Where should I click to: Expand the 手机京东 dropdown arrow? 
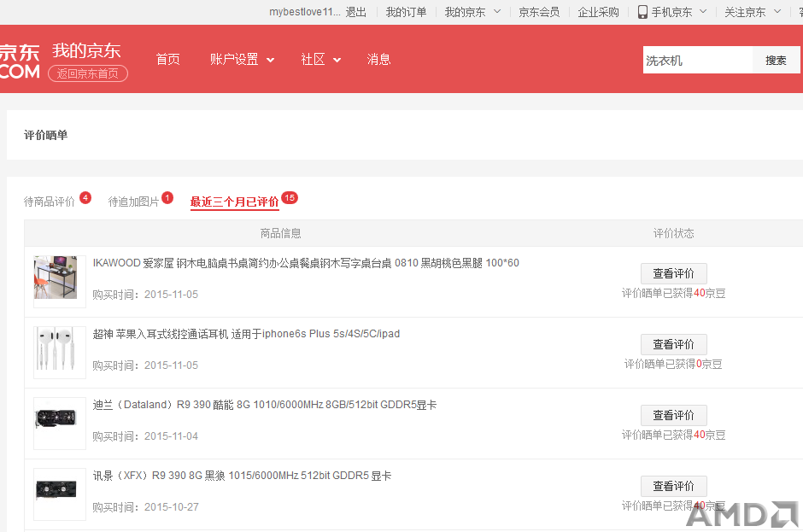click(x=703, y=11)
